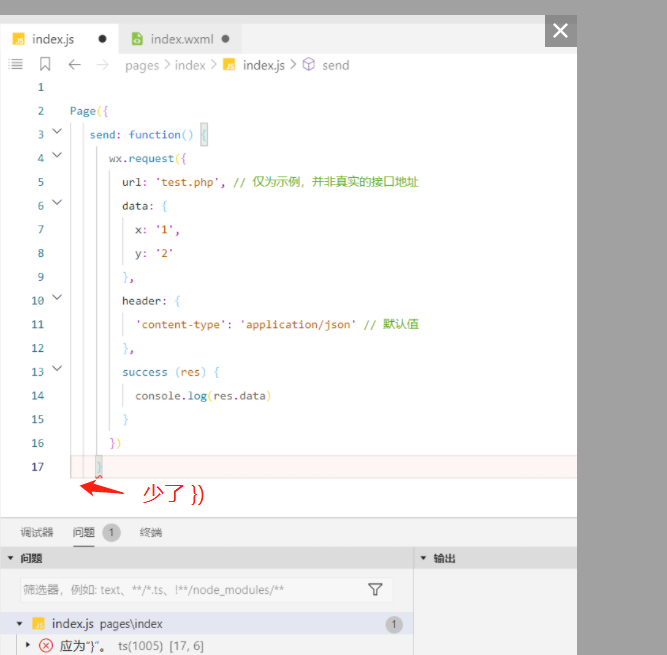Collapse the code fold at line 4
Viewport: 667px width, 655px height.
pos(57,155)
